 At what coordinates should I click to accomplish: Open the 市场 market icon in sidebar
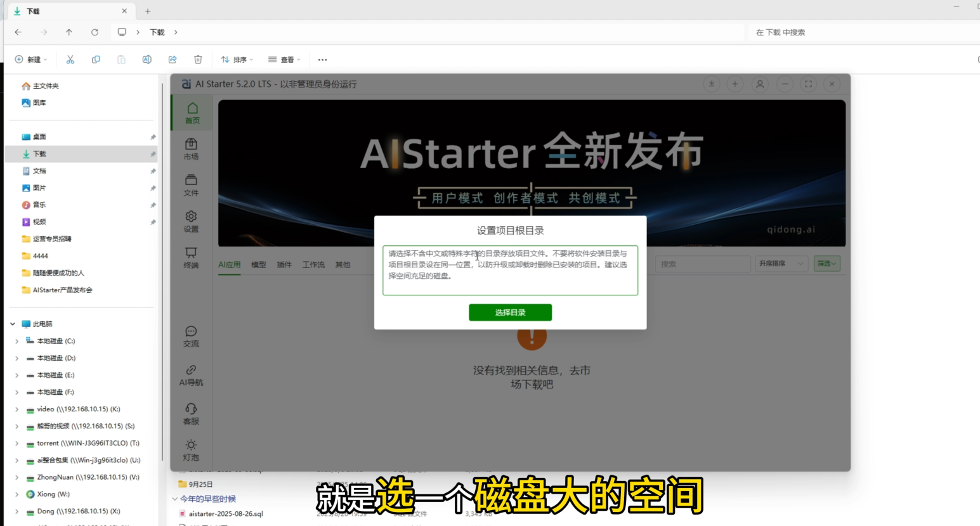coord(191,149)
